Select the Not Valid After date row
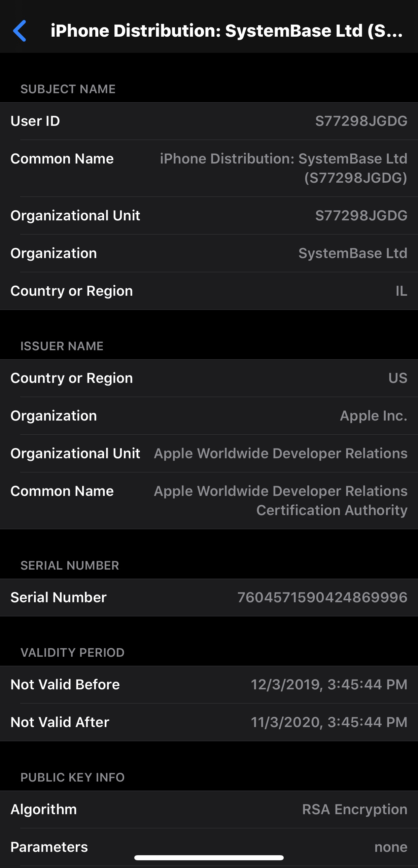Screen dimensions: 418x868 (209, 722)
